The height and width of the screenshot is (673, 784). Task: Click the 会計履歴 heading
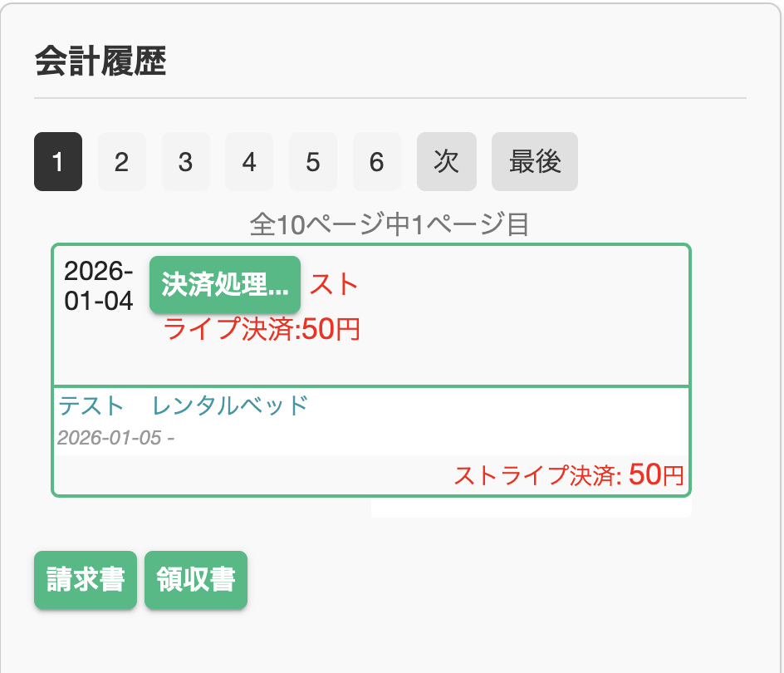101,62
